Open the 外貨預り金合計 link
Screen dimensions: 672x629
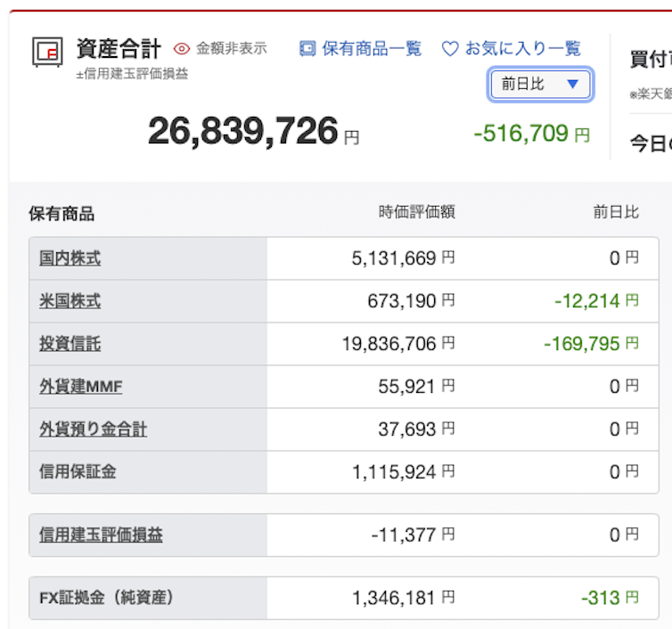pyautogui.click(x=94, y=429)
